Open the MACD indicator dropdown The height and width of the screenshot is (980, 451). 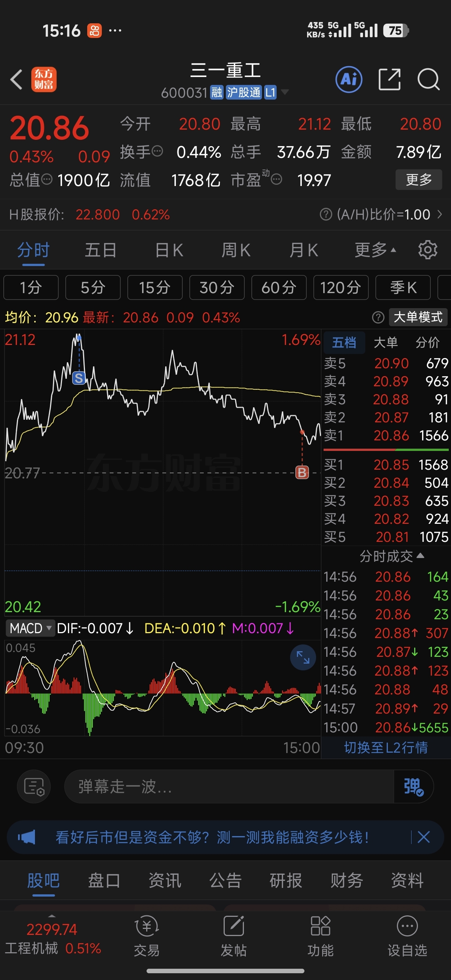point(30,628)
